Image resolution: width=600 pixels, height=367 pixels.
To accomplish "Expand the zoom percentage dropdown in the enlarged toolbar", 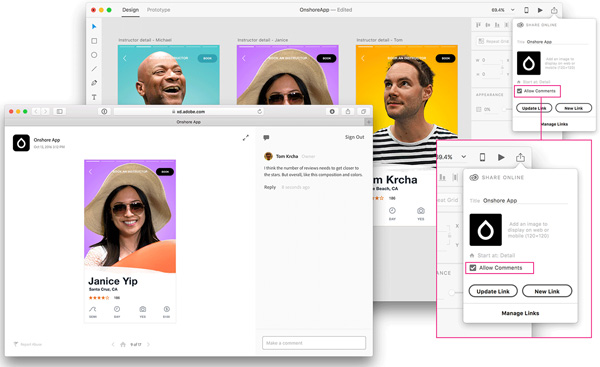I will (x=463, y=157).
